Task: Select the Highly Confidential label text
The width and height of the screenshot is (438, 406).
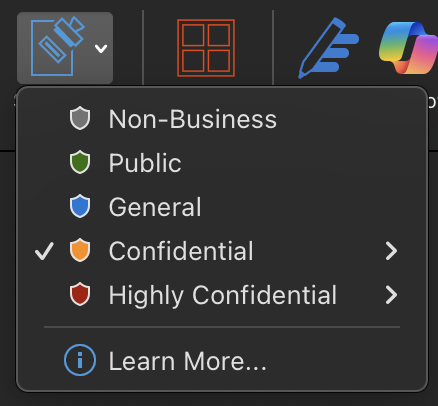Action: 223,295
